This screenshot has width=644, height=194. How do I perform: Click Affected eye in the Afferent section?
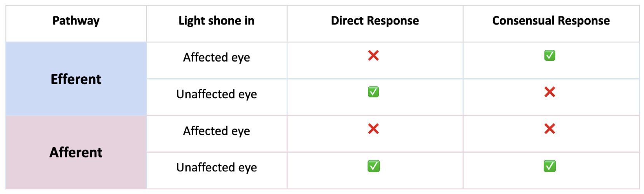[x=216, y=131]
